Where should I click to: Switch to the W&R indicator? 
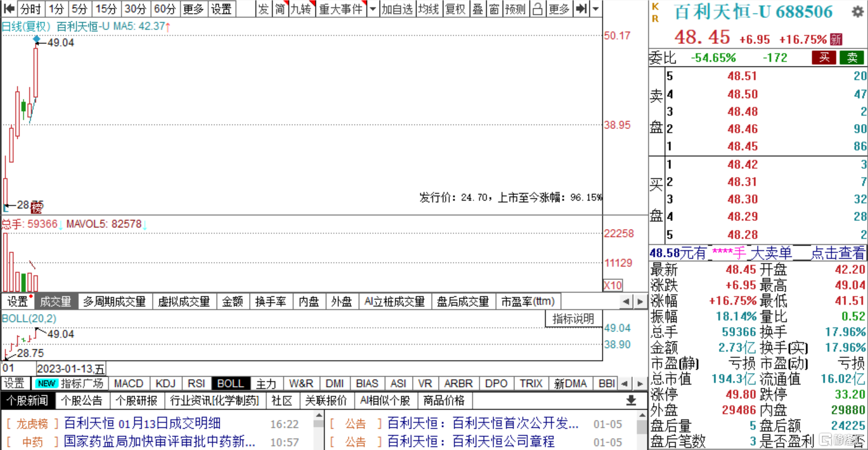[x=301, y=383]
